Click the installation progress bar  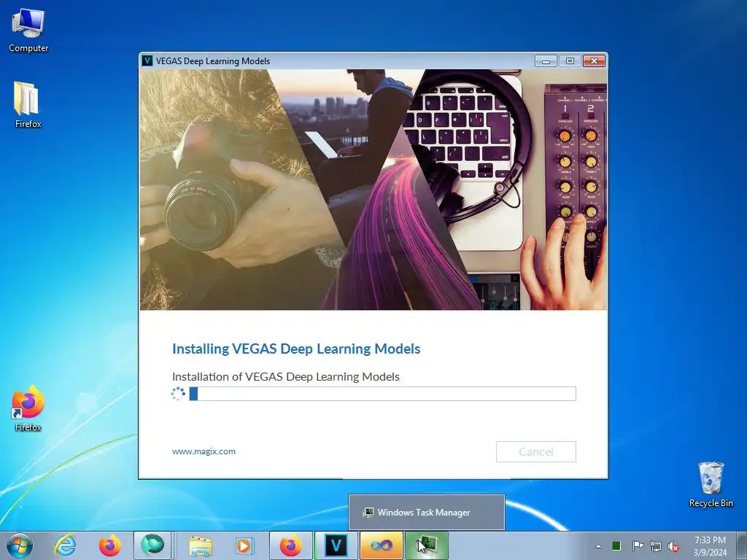[382, 394]
